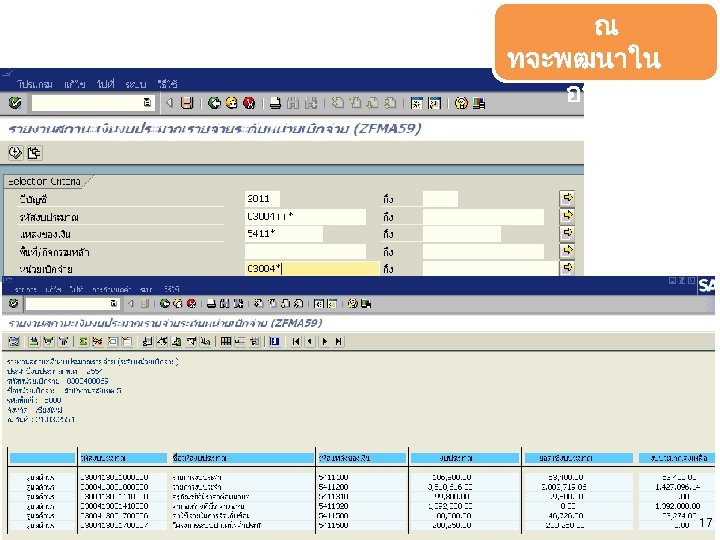Click multiple selection arrow for budget code row

click(x=568, y=215)
